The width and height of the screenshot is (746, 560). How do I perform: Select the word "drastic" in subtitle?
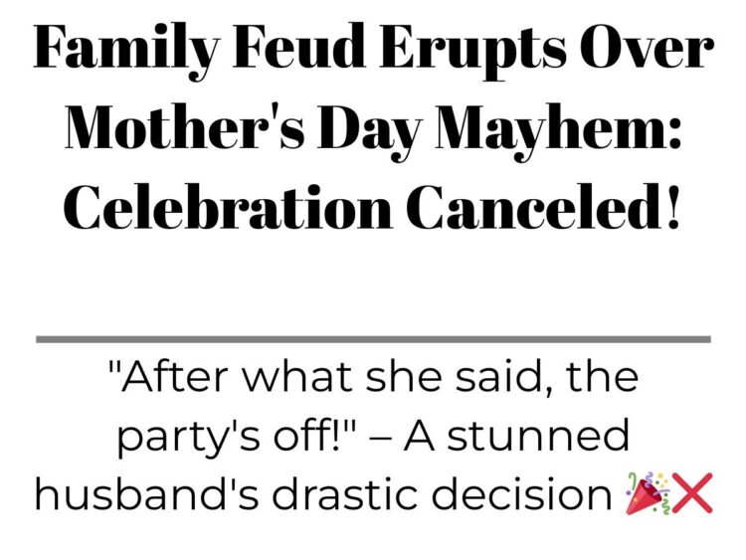(346, 493)
